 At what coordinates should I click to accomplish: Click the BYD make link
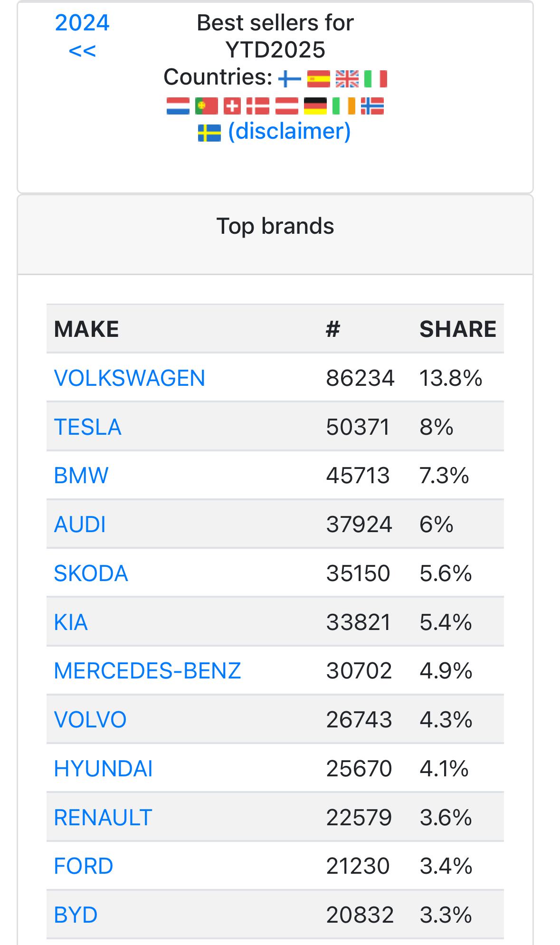pyautogui.click(x=76, y=915)
